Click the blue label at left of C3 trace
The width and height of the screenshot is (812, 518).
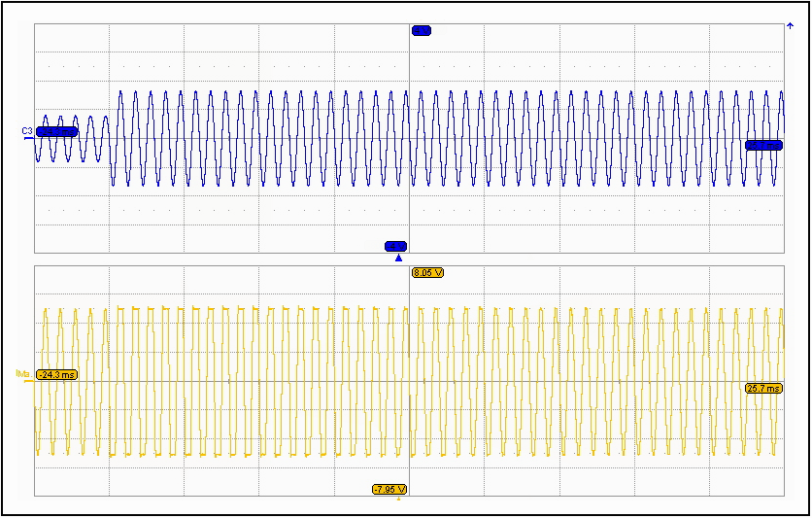[x=56, y=132]
